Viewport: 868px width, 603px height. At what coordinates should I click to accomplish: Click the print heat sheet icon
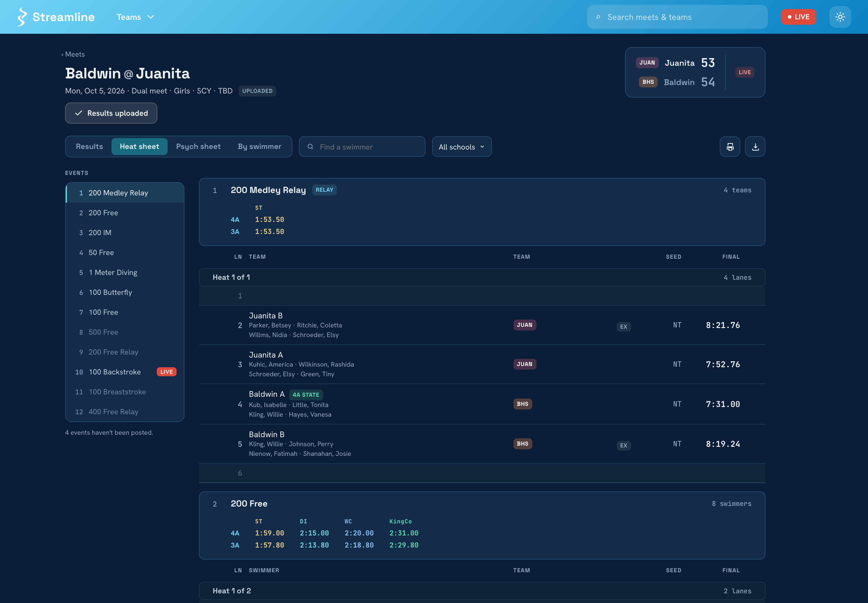730,147
